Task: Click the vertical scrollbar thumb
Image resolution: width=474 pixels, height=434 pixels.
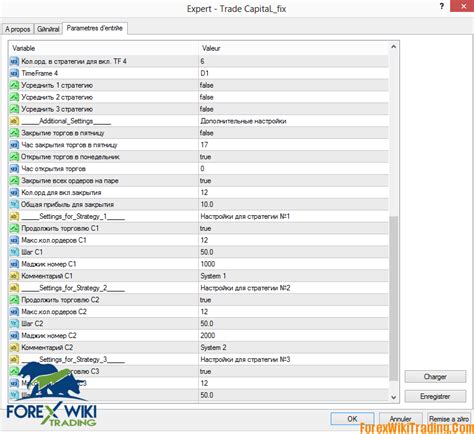Action: pos(394,298)
